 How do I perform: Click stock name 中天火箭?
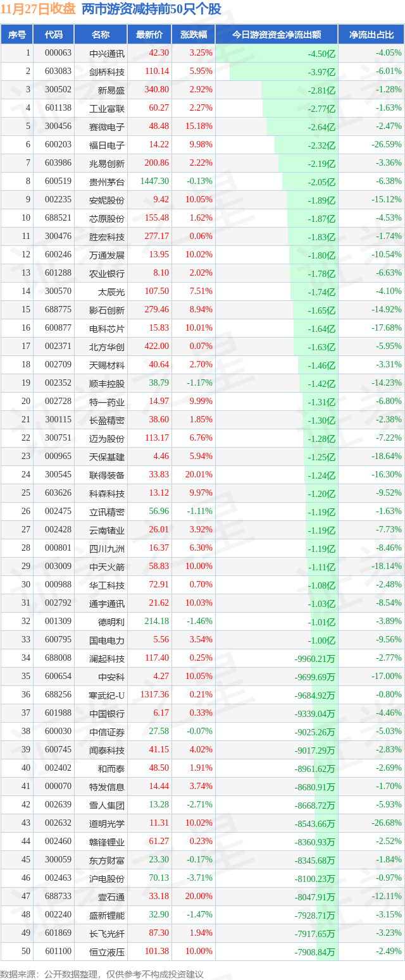click(107, 567)
